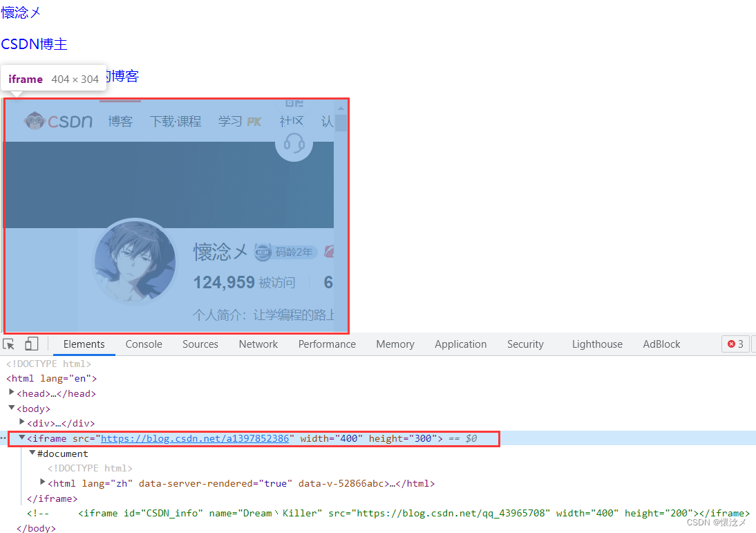The height and width of the screenshot is (533, 756).
Task: Select the nested <!DOCTYPE html> line
Action: click(x=90, y=469)
